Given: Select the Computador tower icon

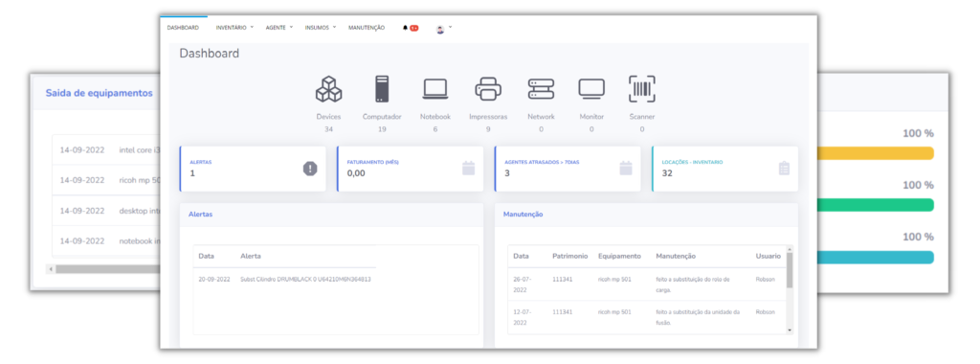Looking at the screenshot, I should 382,89.
